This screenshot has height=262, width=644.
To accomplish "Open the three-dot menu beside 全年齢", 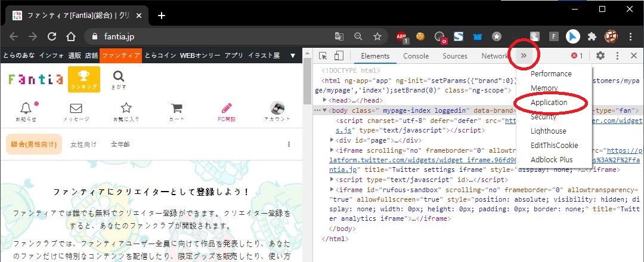I will point(289,144).
